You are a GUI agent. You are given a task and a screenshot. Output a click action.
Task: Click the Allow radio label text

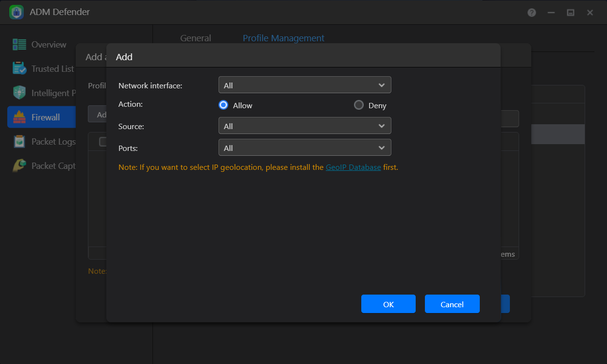coord(243,105)
